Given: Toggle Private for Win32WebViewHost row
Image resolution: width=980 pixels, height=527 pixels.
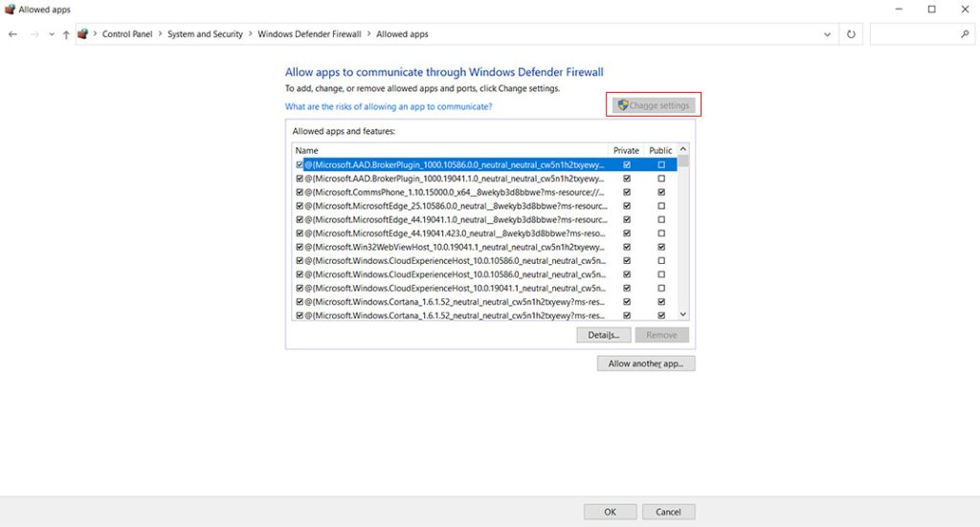Looking at the screenshot, I should click(x=627, y=248).
